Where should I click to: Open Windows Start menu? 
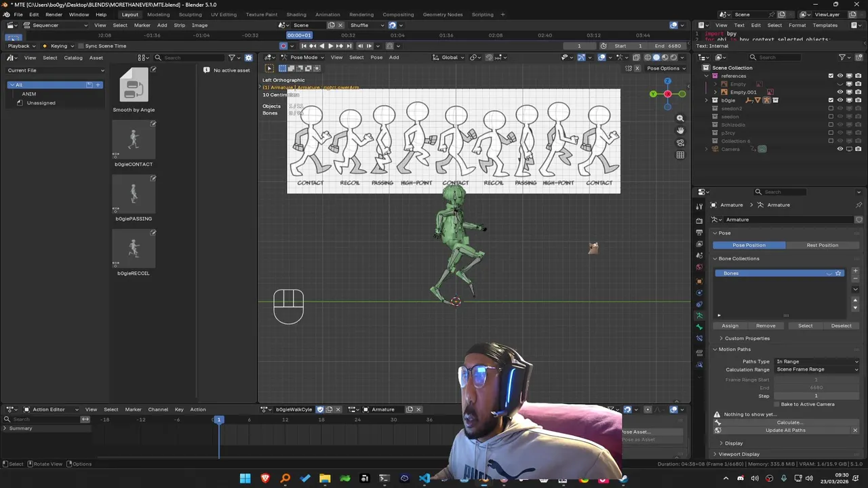[x=245, y=479]
